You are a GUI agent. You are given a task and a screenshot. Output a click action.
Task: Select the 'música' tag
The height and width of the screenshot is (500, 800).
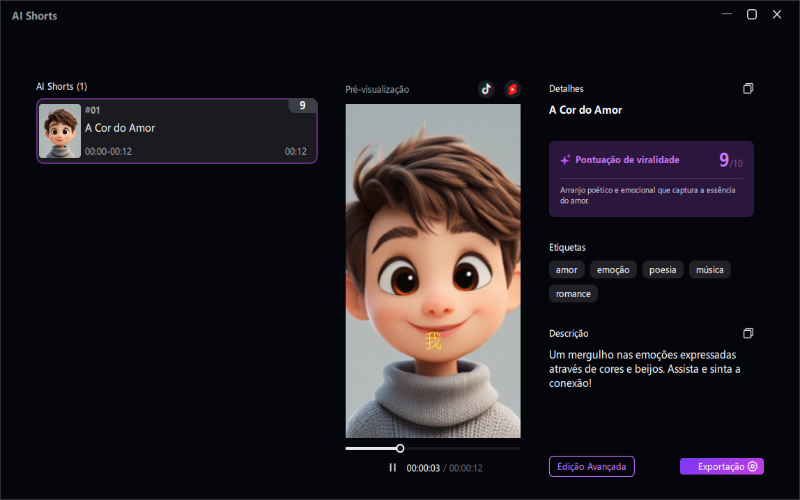710,269
